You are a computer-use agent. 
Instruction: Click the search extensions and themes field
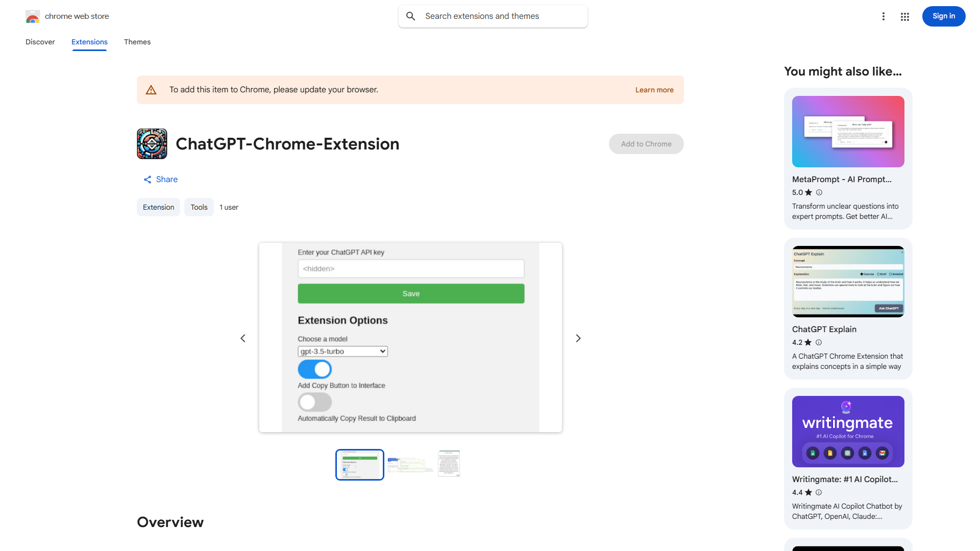click(x=493, y=16)
